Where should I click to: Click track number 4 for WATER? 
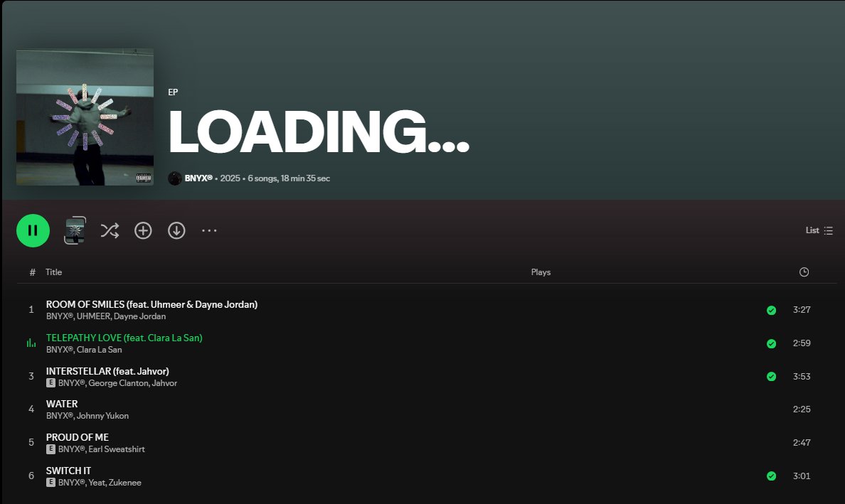(x=31, y=409)
